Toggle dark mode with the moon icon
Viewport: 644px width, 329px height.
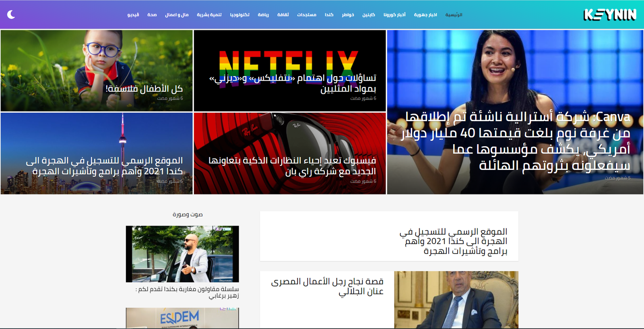tap(11, 14)
